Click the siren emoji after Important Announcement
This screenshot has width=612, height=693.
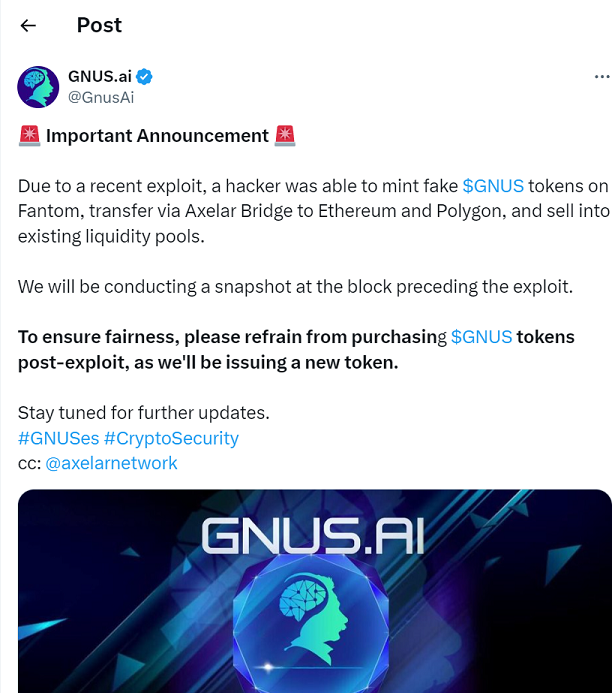285,136
